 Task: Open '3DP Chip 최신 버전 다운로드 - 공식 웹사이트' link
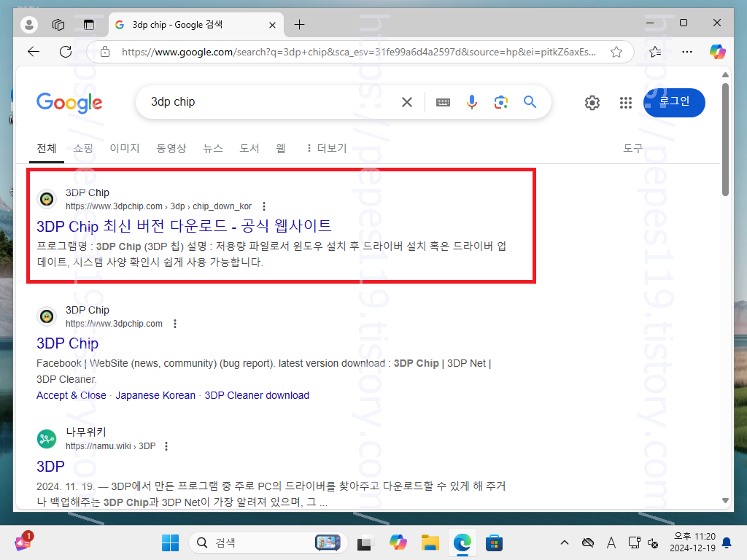[x=184, y=226]
